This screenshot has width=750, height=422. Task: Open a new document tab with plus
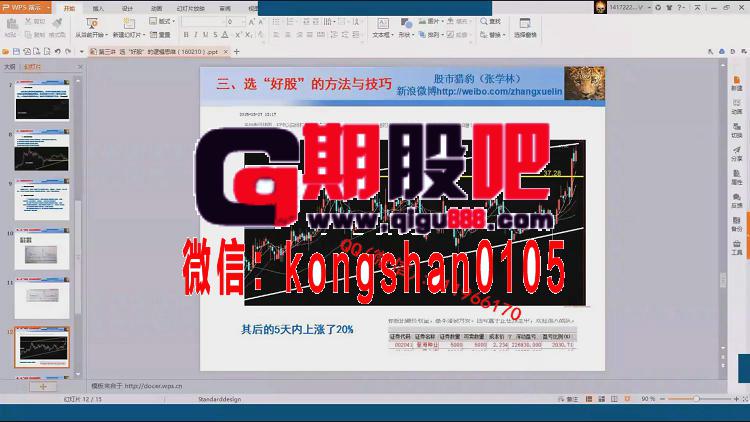click(x=236, y=51)
